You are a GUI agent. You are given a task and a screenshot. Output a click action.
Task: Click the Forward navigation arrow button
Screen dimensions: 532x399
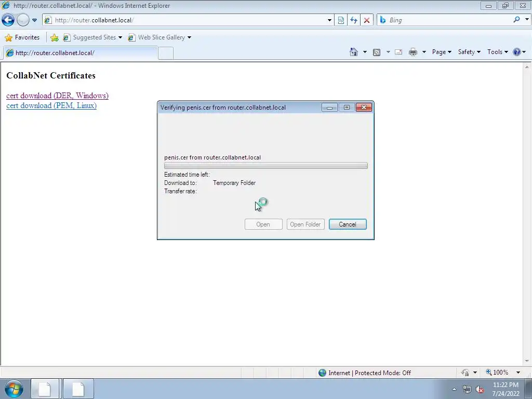click(23, 20)
